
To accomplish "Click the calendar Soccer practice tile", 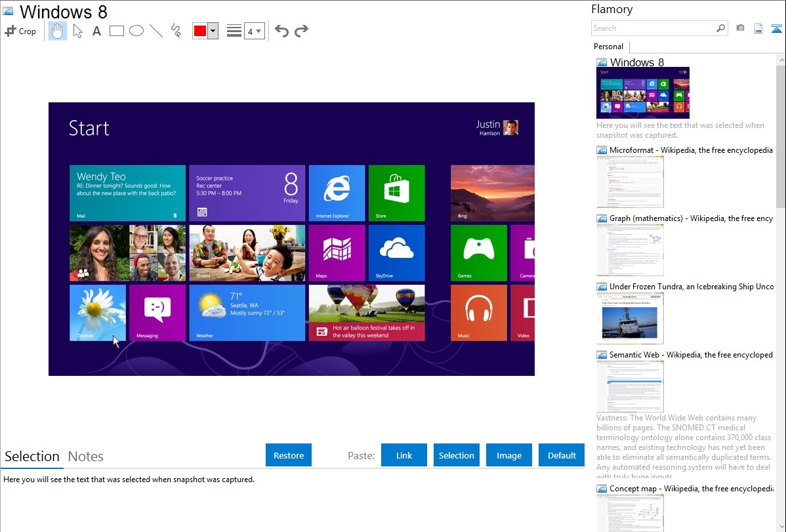I will [247, 193].
